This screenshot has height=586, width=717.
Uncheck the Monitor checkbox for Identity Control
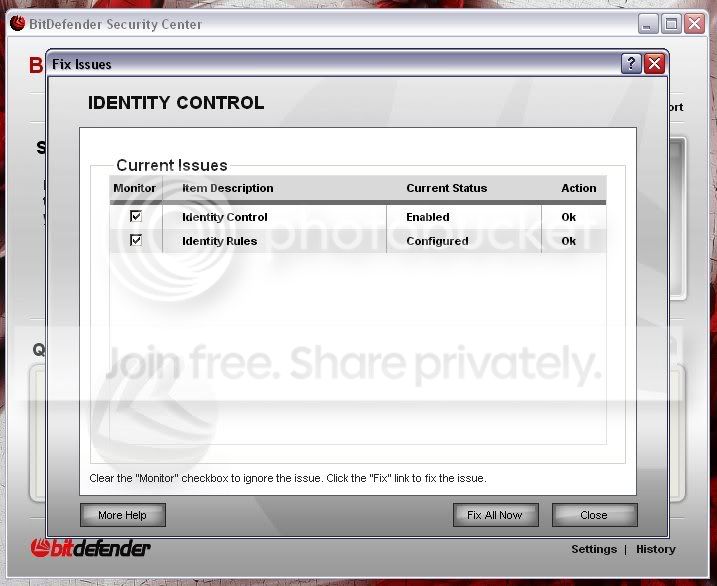coord(136,216)
